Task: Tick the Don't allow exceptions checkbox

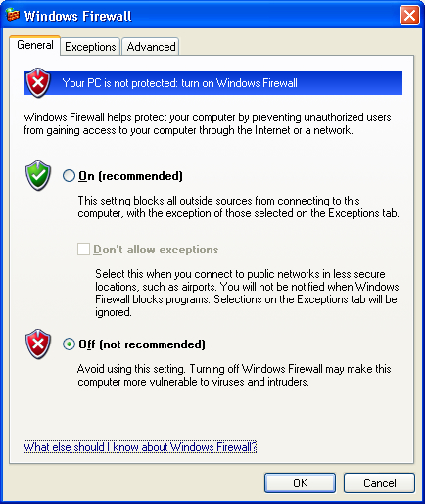Action: pyautogui.click(x=83, y=250)
